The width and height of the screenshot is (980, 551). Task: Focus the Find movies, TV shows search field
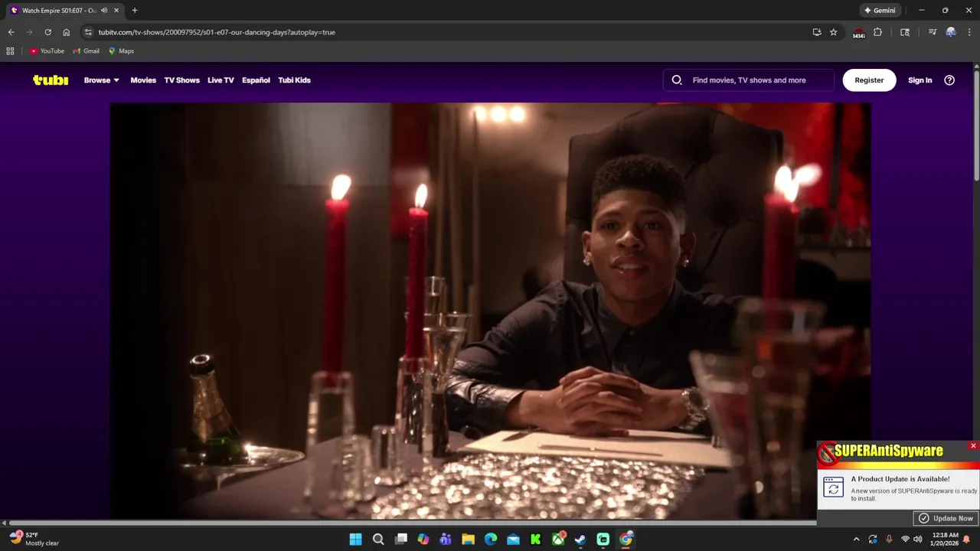[x=749, y=80]
